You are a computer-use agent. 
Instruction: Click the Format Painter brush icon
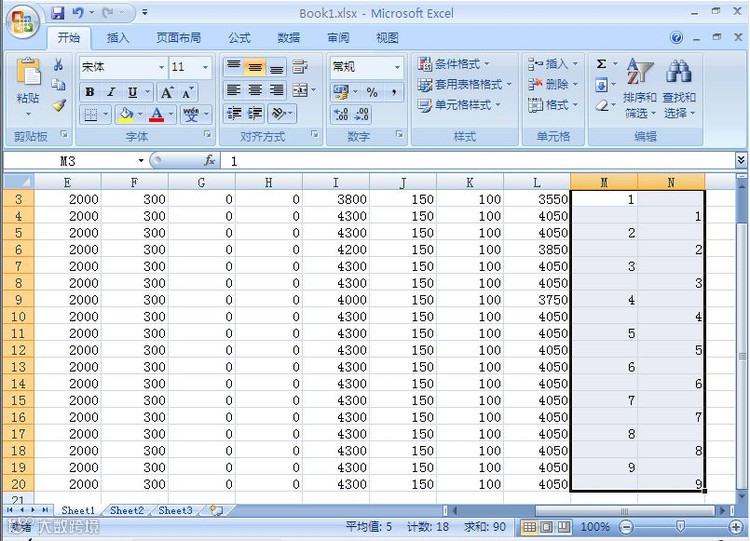[59, 105]
